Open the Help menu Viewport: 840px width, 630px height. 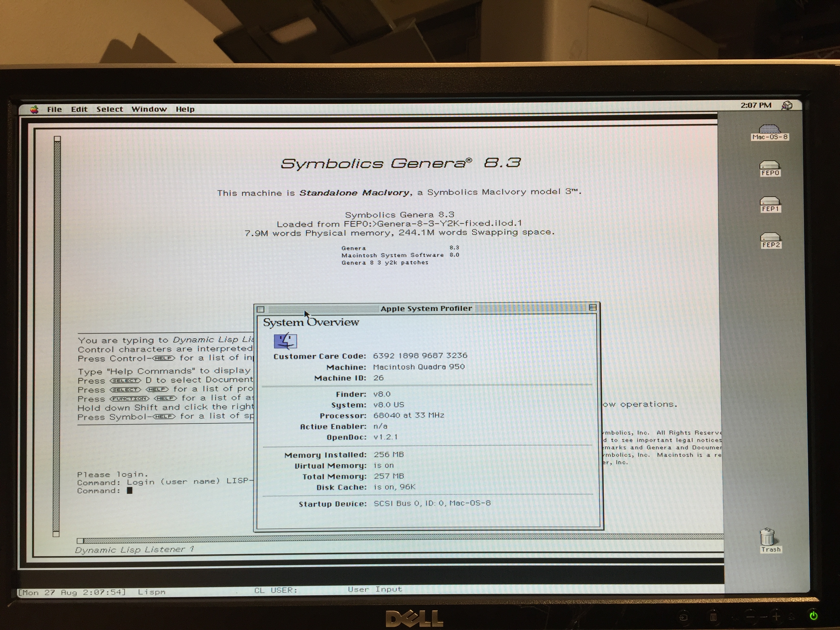click(185, 109)
